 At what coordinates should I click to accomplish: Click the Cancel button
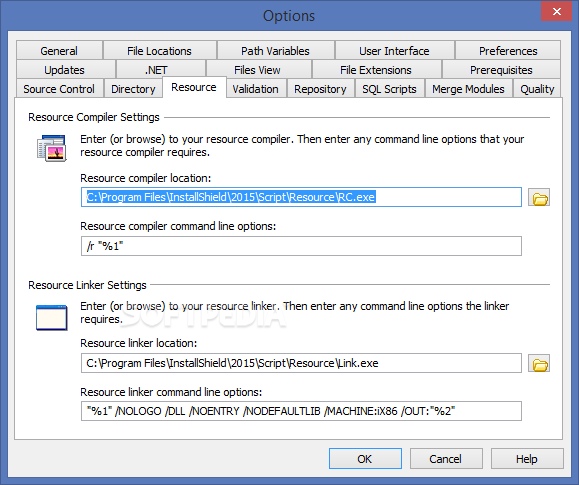[x=446, y=459]
